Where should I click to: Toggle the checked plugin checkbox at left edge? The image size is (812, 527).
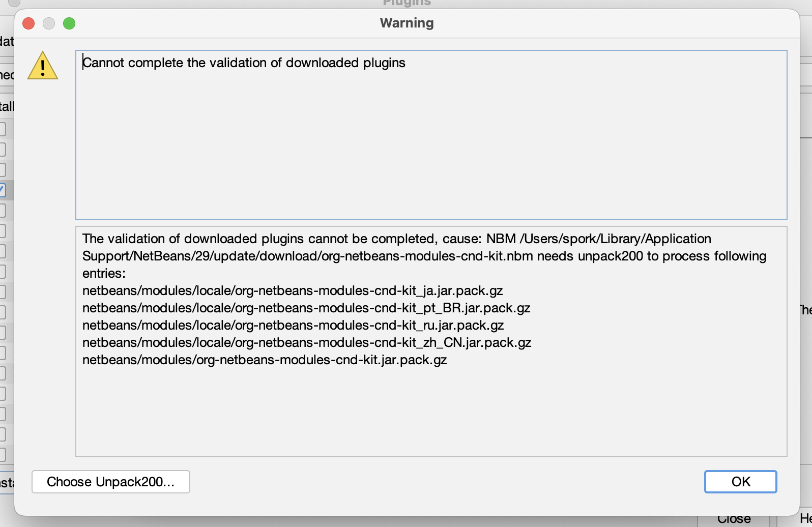click(2, 190)
